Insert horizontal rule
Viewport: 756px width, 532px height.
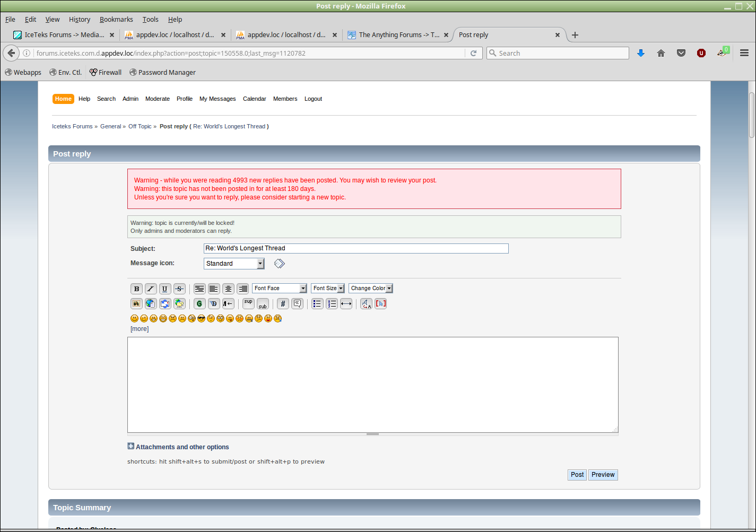346,304
